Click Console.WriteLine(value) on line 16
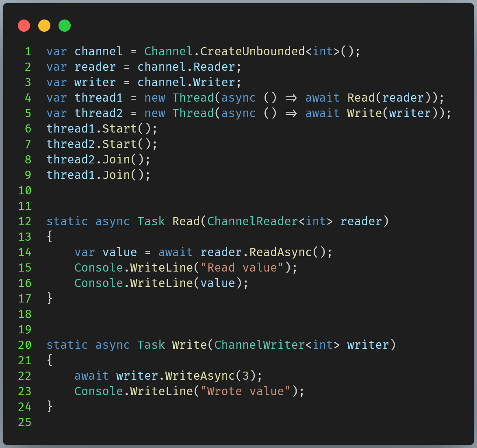The image size is (477, 448). 161,283
